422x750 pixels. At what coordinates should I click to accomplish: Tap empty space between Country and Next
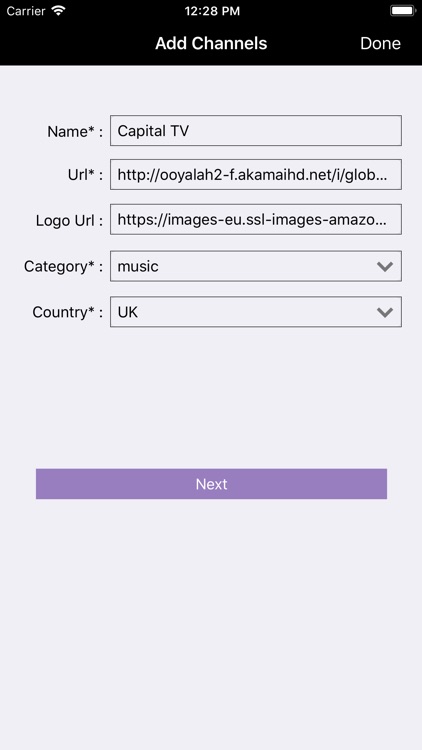[211, 397]
